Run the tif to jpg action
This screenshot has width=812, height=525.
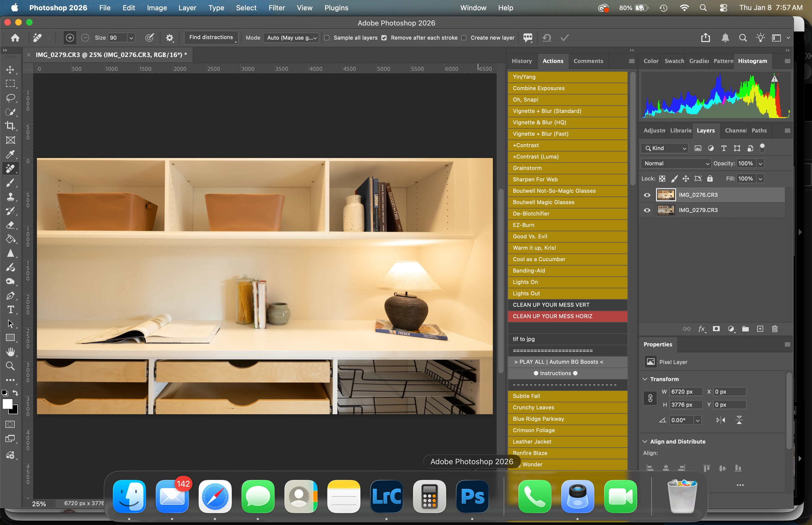567,339
